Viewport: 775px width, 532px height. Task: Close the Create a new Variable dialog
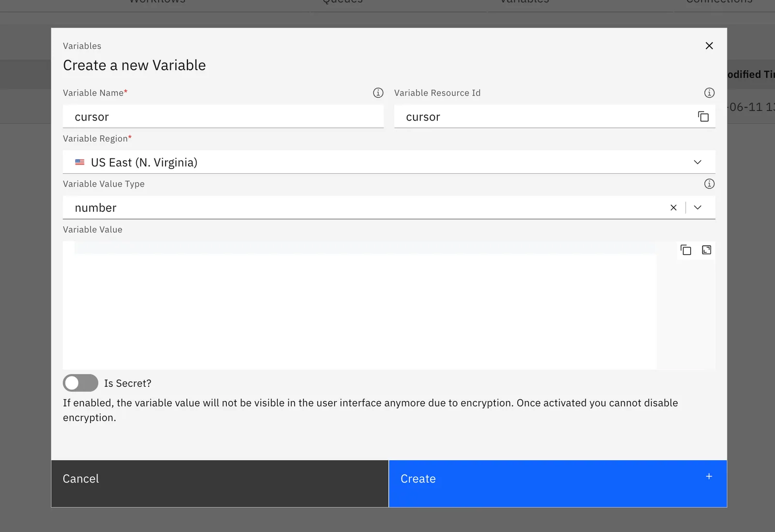pos(709,46)
